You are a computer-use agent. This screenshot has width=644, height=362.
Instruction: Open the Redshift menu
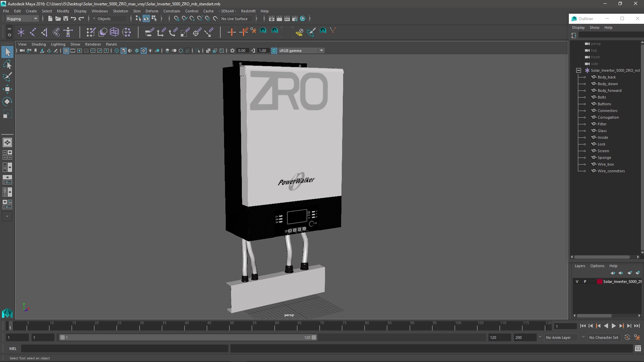tap(248, 11)
